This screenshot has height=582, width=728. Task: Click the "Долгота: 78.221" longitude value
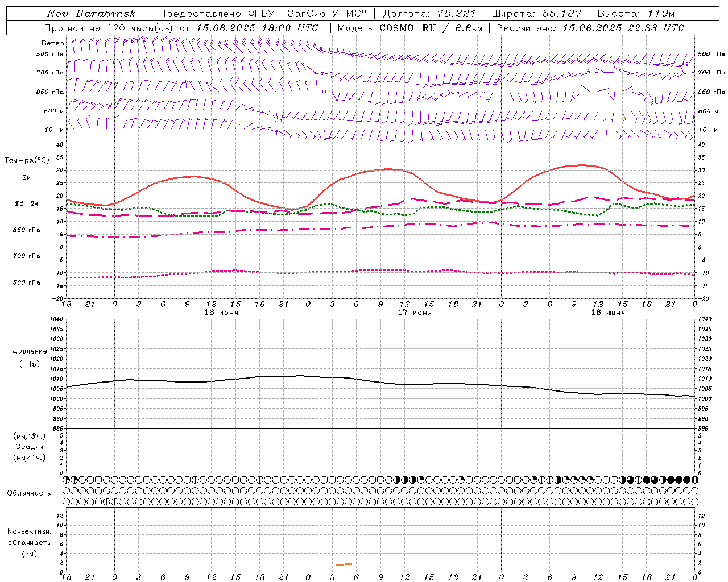[429, 14]
